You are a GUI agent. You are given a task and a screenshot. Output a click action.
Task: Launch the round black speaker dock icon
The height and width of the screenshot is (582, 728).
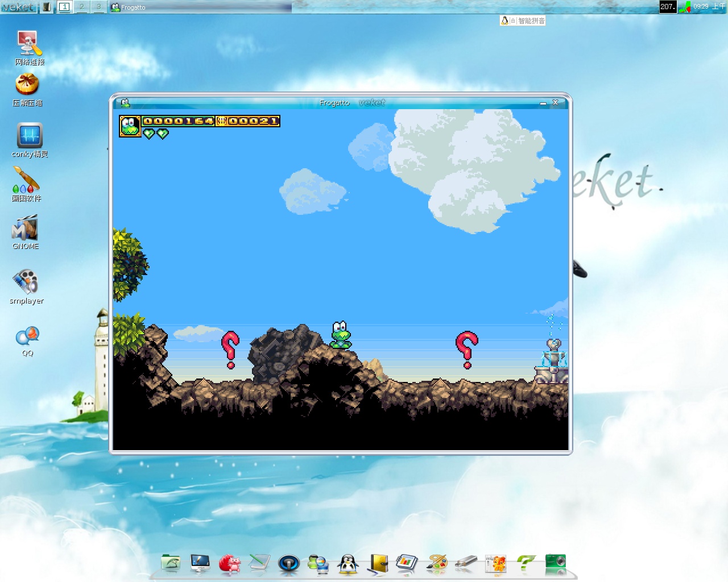289,563
